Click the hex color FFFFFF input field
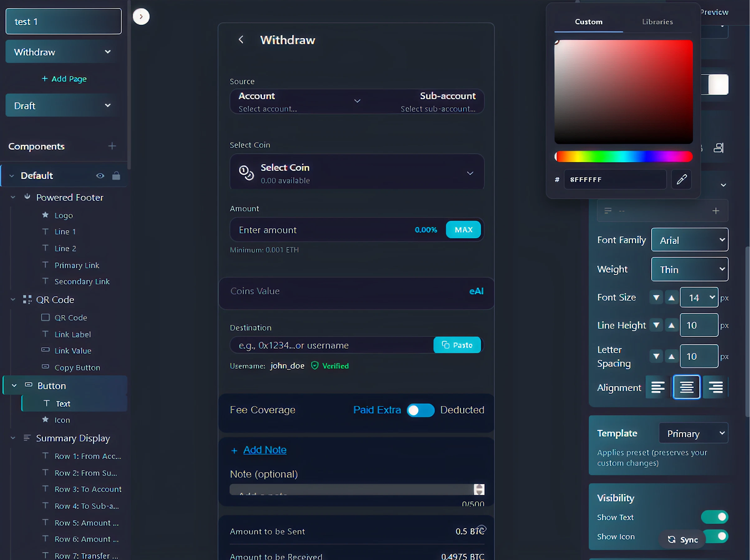750x560 pixels. tap(615, 179)
